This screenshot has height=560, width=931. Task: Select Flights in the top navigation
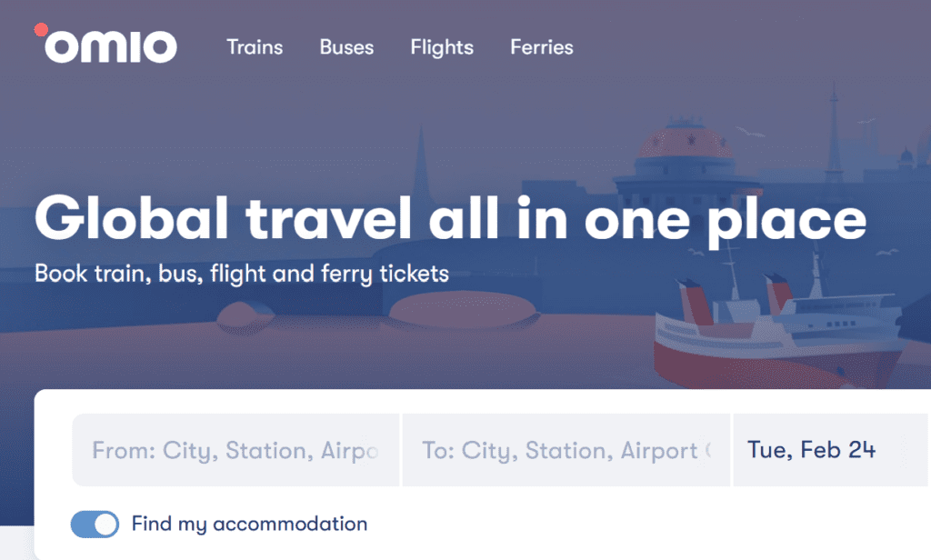coord(442,47)
